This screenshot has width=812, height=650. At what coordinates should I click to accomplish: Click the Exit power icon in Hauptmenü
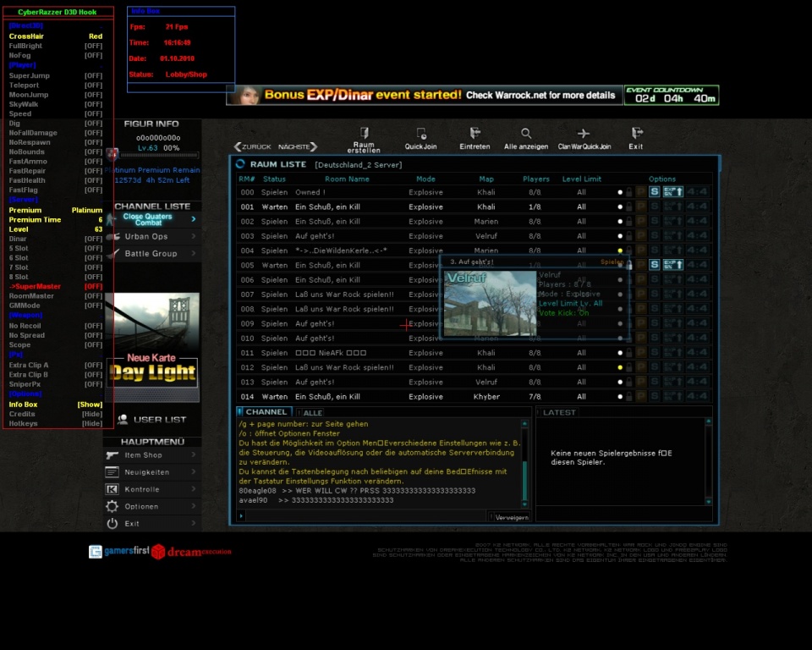pos(112,524)
